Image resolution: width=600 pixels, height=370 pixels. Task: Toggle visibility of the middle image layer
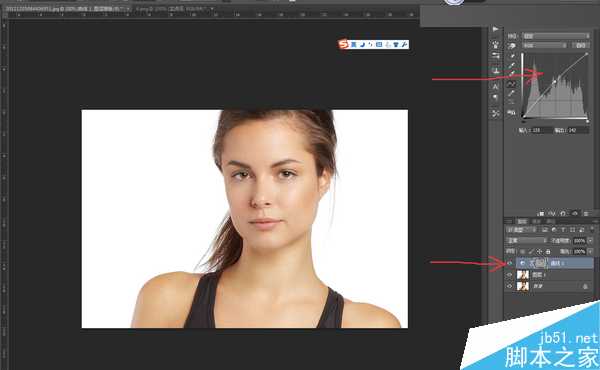tap(510, 275)
